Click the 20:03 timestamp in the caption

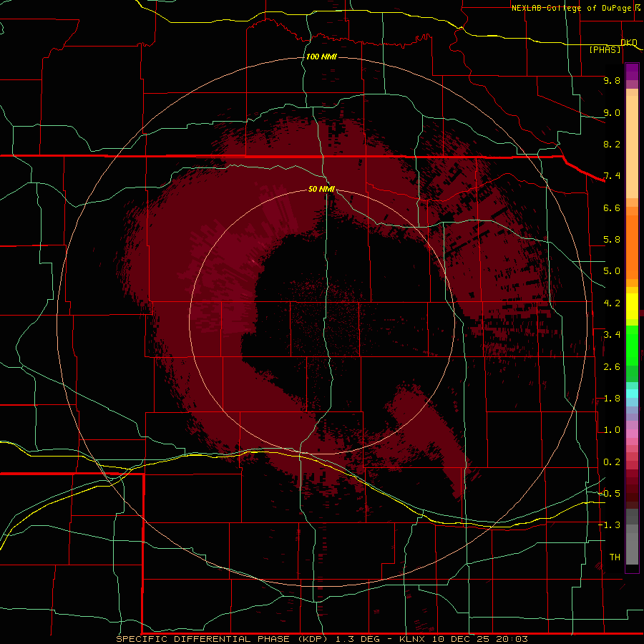click(x=512, y=639)
